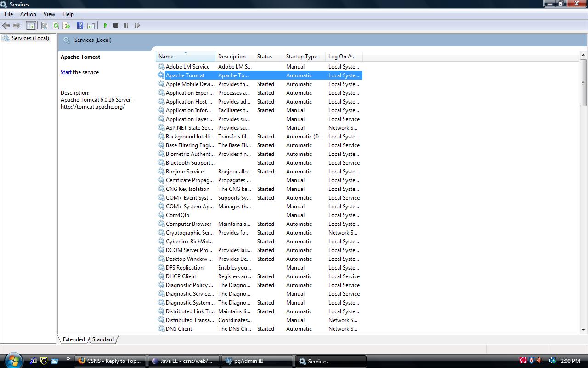Sort services by Startup Type column

point(301,57)
